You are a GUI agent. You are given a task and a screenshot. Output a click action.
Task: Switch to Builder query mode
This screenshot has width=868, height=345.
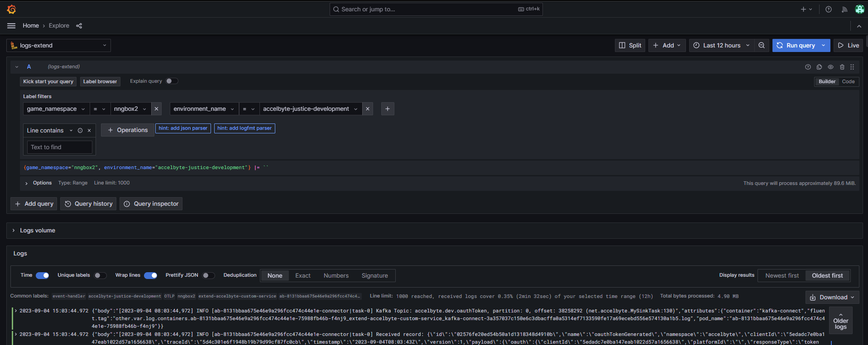click(x=827, y=81)
